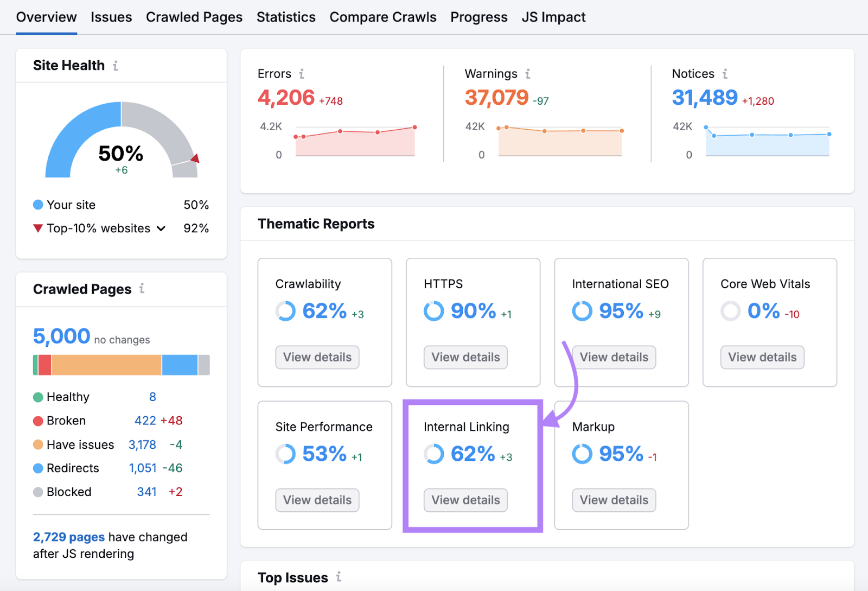View details for Core Web Vitals

[762, 357]
